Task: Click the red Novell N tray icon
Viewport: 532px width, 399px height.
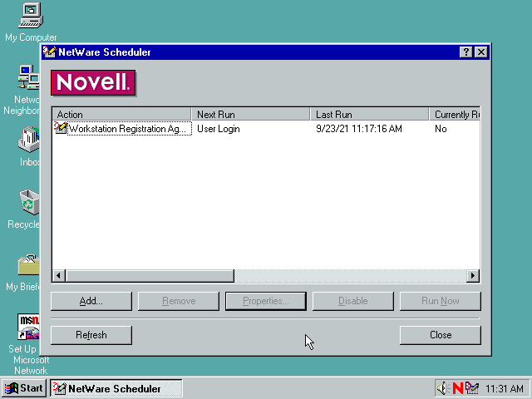Action: [x=458, y=388]
